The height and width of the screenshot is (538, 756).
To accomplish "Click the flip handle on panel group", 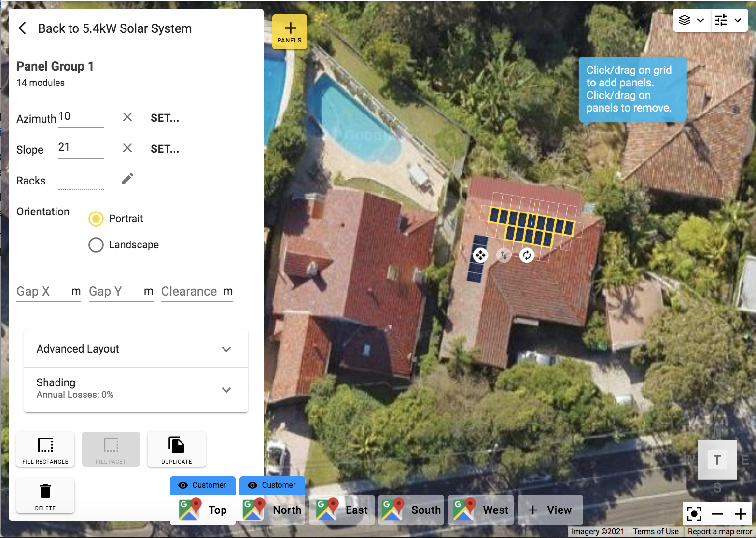I will click(504, 255).
